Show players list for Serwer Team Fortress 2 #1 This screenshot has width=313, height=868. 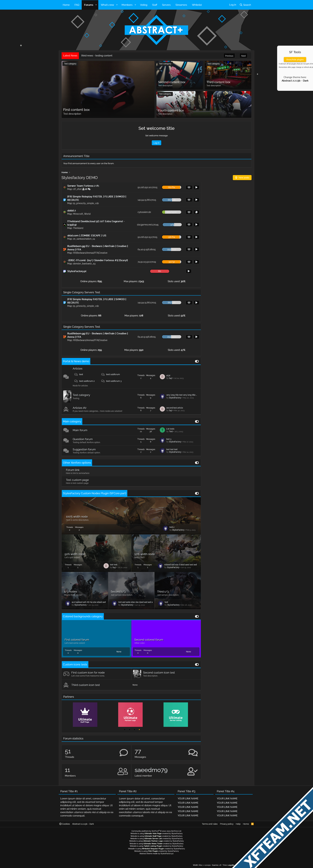pyautogui.click(x=189, y=187)
